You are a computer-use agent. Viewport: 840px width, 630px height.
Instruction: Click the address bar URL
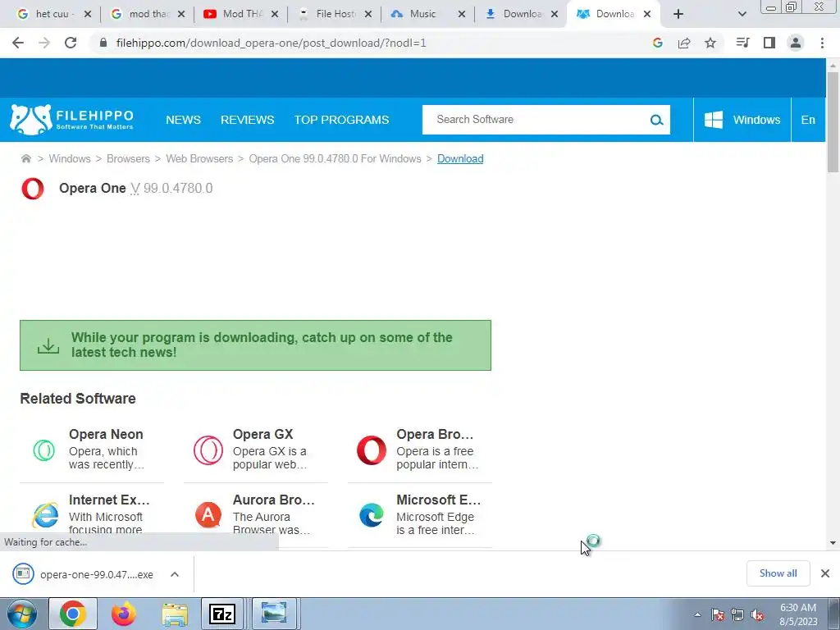271,43
